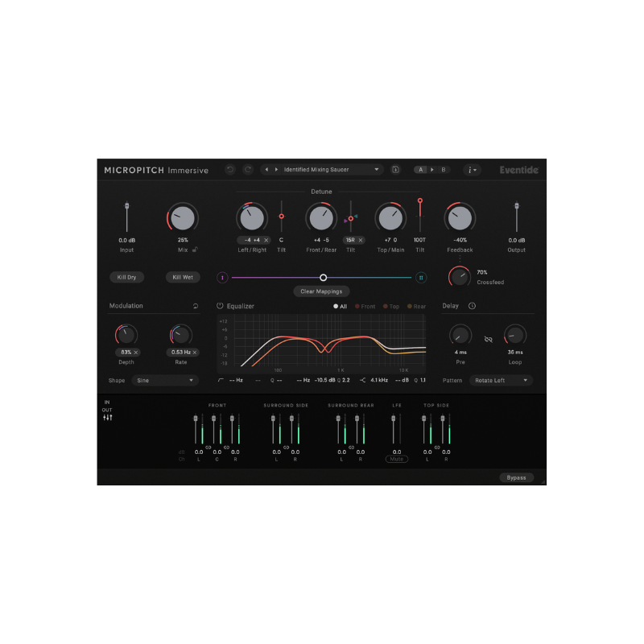This screenshot has height=644, width=644.
Task: Click the redo icon next to undo
Action: pos(248,169)
